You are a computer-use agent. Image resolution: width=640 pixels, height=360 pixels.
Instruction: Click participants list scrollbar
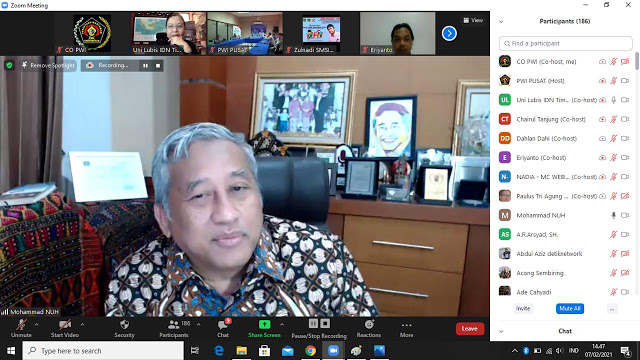point(636,61)
